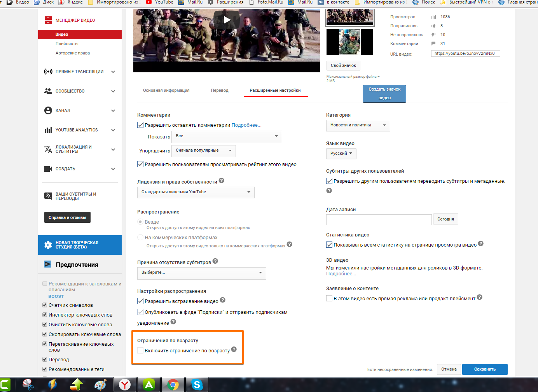Open the Упорядочить dropdown Сначала популярные
Screen dimensions: 538x392
click(x=203, y=150)
